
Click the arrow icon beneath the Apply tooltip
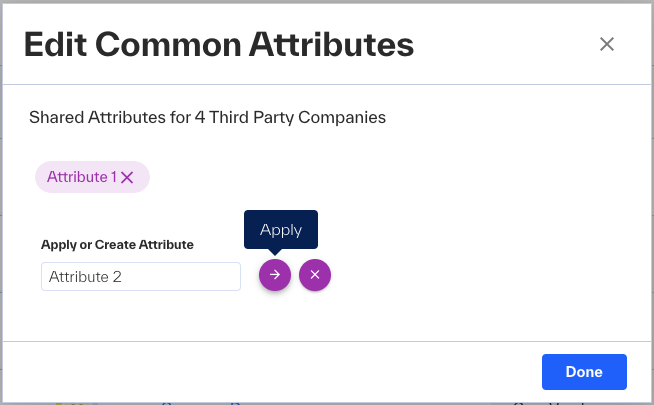tap(275, 275)
